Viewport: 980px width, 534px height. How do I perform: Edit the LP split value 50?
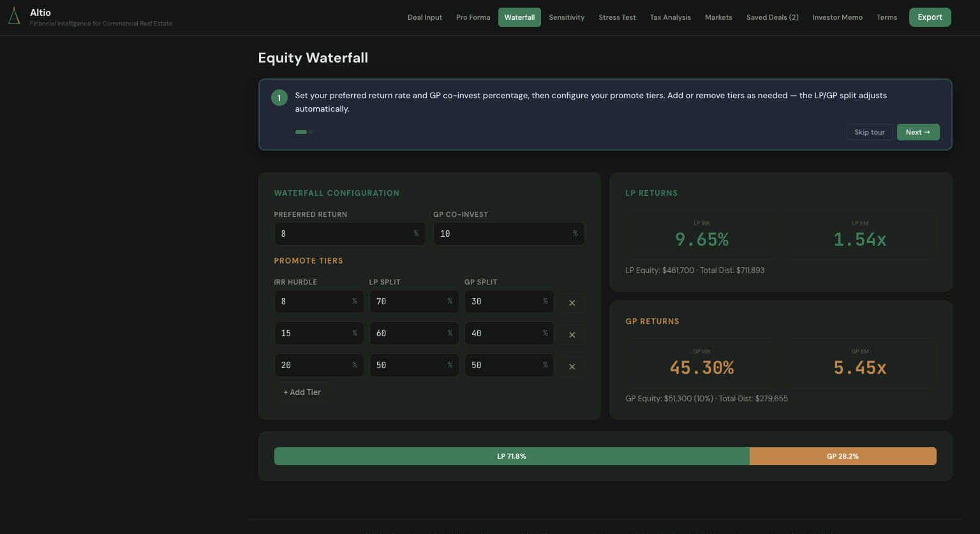coord(414,366)
